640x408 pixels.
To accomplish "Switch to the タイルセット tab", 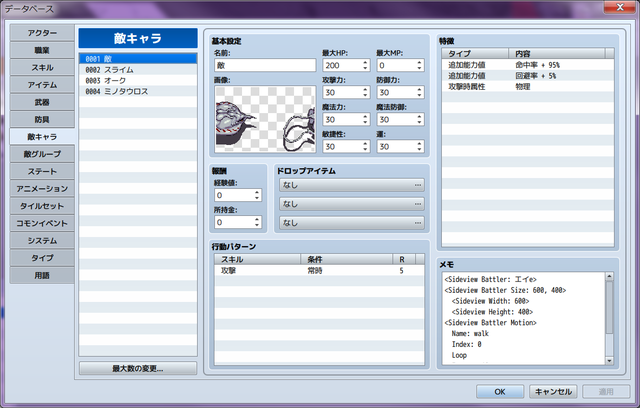I will click(42, 206).
